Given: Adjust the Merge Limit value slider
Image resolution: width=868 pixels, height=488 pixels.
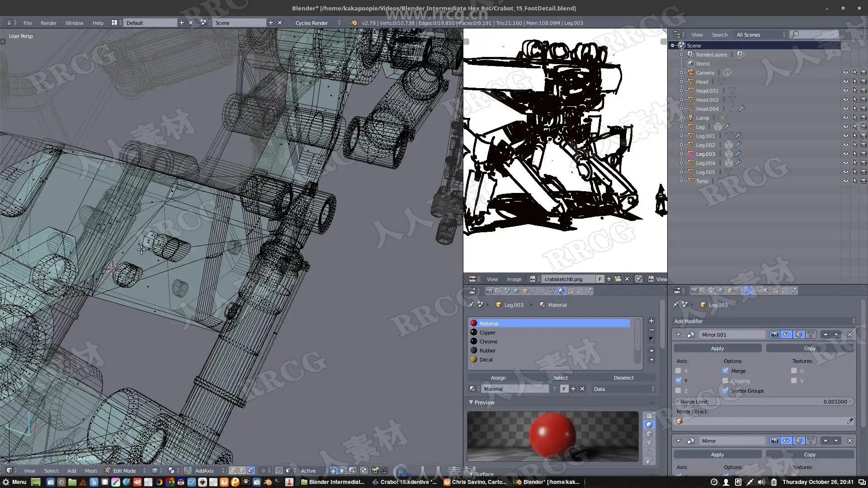Looking at the screenshot, I should [x=763, y=402].
